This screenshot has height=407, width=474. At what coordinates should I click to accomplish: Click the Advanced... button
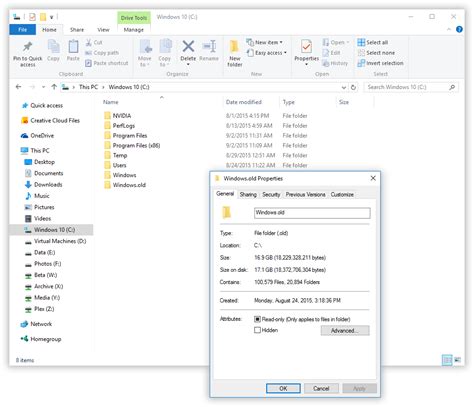345,330
